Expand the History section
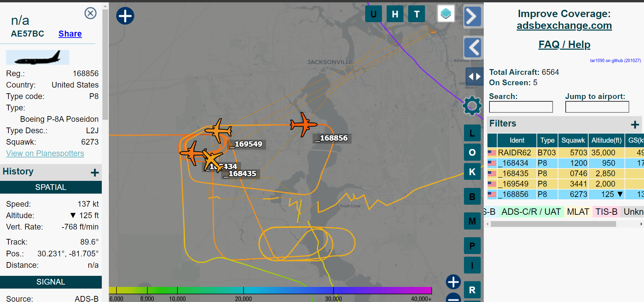 pos(95,172)
